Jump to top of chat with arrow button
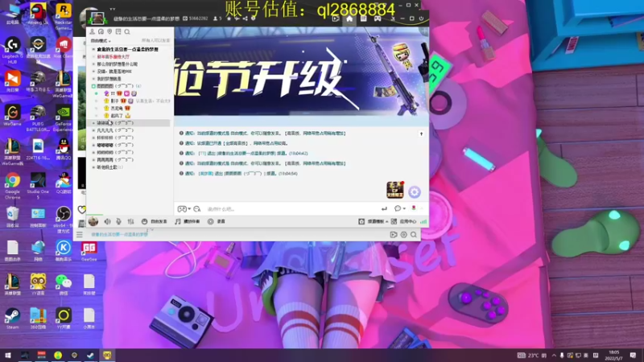The image size is (644, 362). tap(421, 134)
